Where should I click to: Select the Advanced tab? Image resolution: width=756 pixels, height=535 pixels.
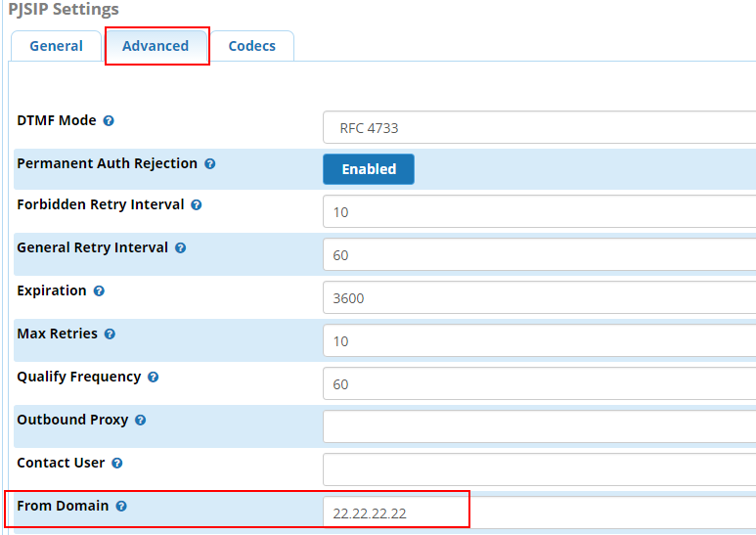click(x=156, y=46)
